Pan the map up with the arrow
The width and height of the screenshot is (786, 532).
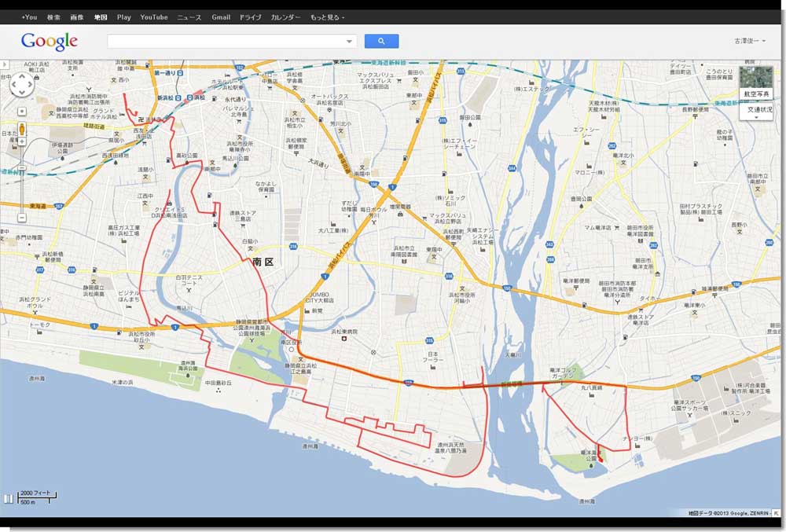[22, 77]
